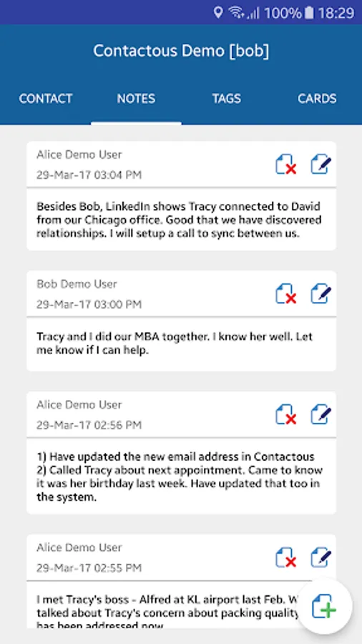The width and height of the screenshot is (362, 644).
Task: Open the note about Tracy's boss Alfred
Action: click(182, 605)
